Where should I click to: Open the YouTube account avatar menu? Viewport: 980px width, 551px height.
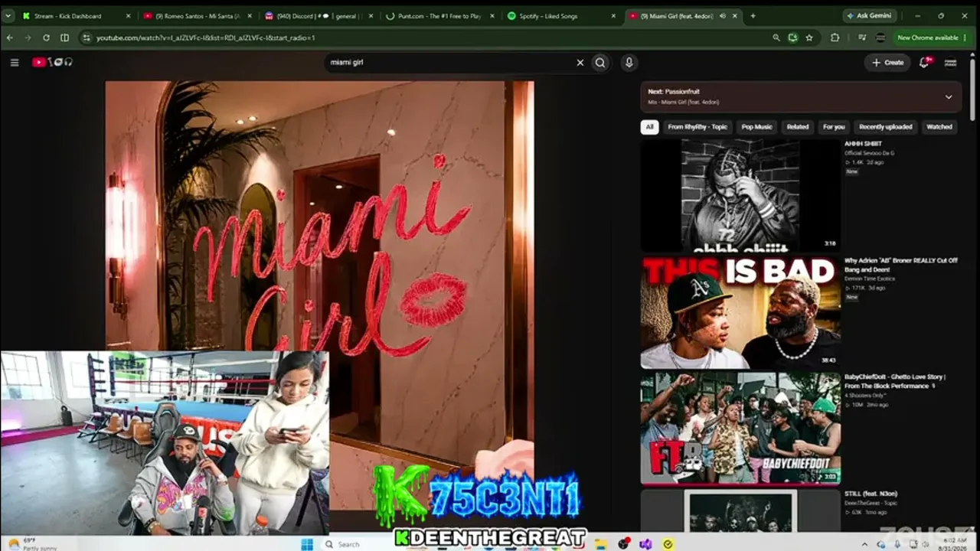click(x=951, y=63)
